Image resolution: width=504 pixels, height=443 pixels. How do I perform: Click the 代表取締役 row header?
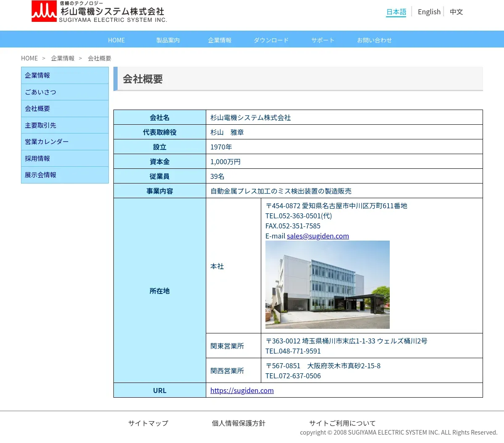pos(160,132)
